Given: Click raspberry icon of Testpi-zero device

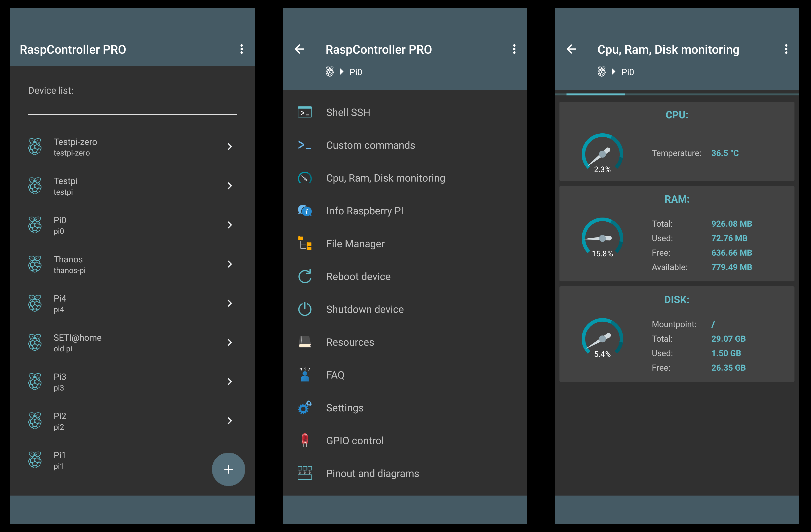Looking at the screenshot, I should point(35,146).
